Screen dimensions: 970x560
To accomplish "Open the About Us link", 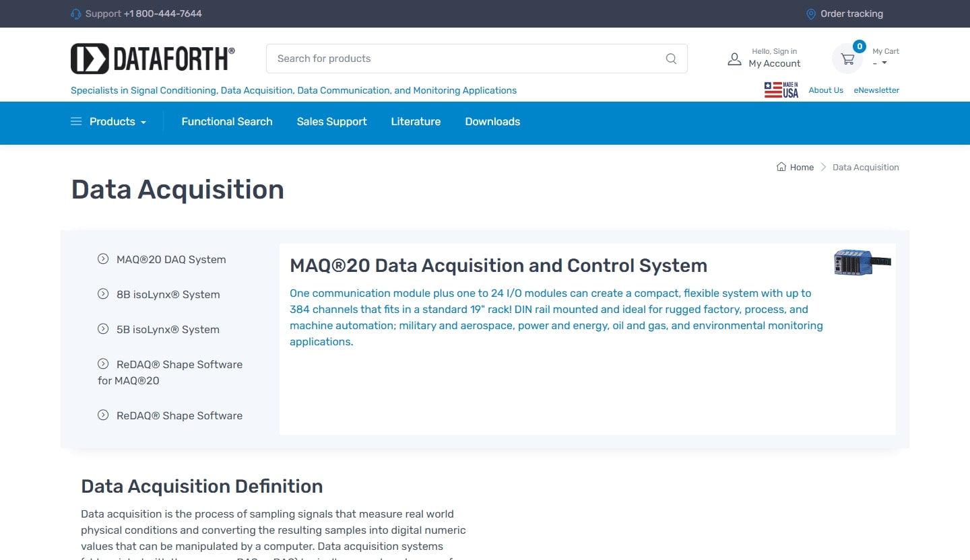I will pyautogui.click(x=826, y=90).
